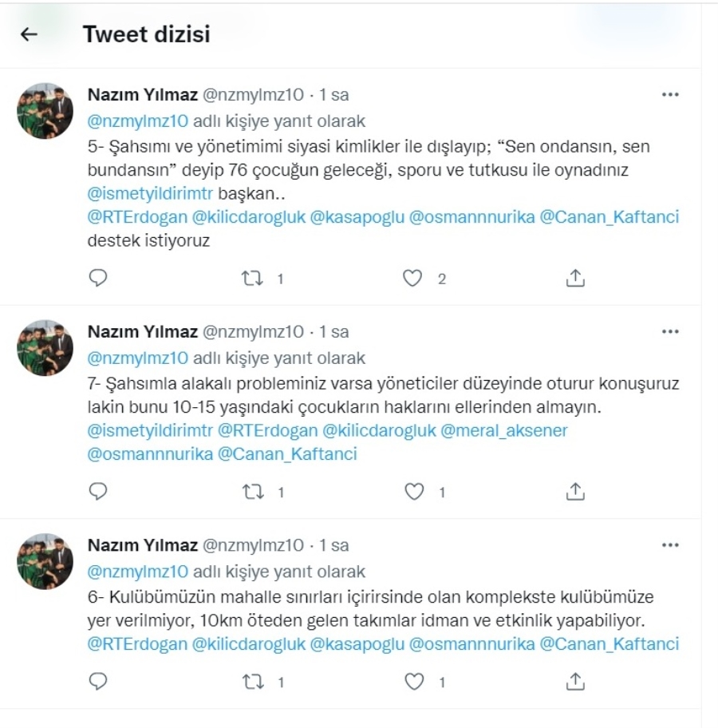Like the tweet starting with 5- Şahsımı
Viewport: 718px width, 728px height.
(x=412, y=278)
